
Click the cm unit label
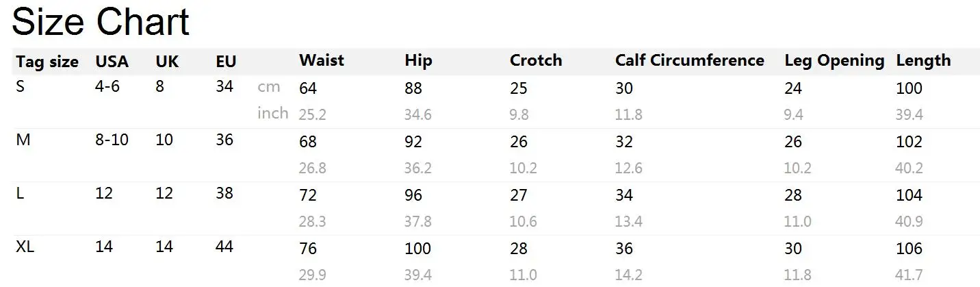point(269,87)
